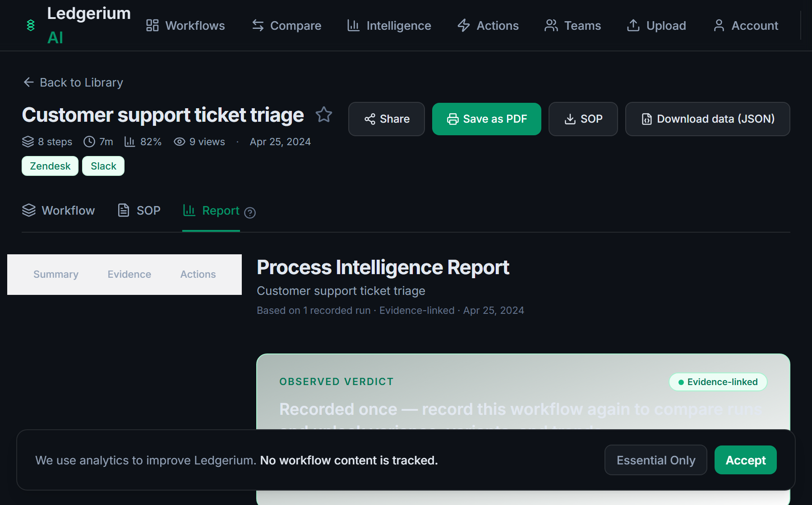Open the Compare nav item
Screen dimensions: 812x505
pyautogui.click(x=286, y=26)
